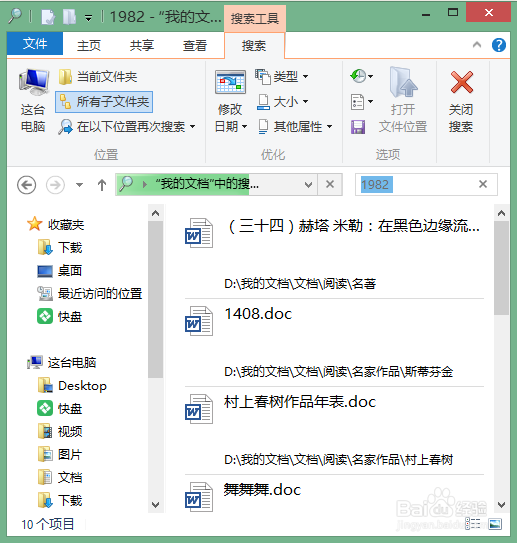
Task: Select the 搜索 Search ribbon tab
Action: pyautogui.click(x=254, y=46)
